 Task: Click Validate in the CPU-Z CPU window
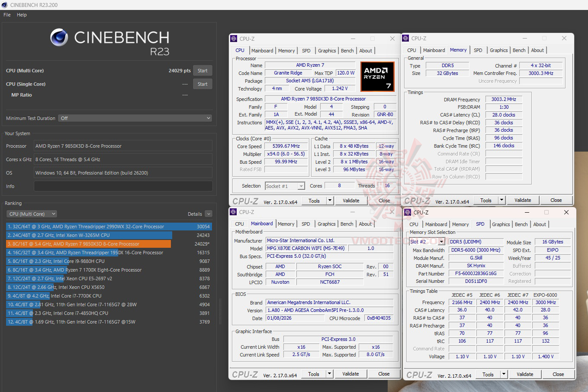[x=351, y=201]
